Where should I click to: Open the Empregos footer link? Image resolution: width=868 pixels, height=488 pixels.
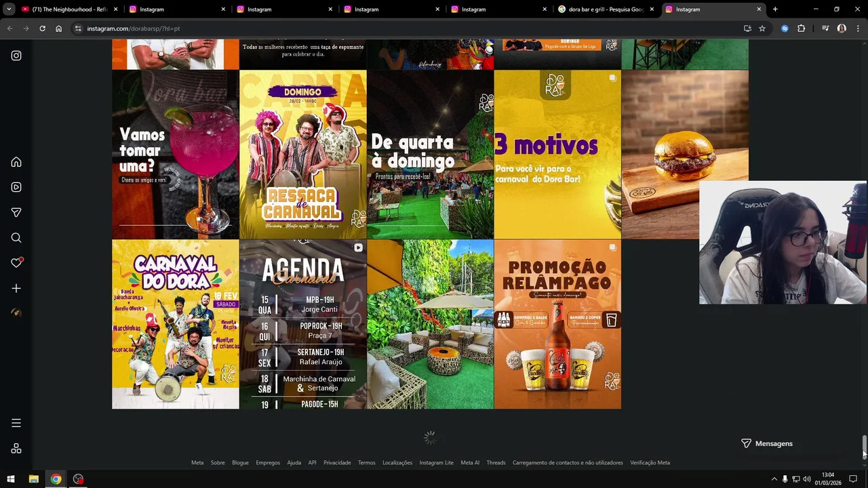click(x=268, y=463)
